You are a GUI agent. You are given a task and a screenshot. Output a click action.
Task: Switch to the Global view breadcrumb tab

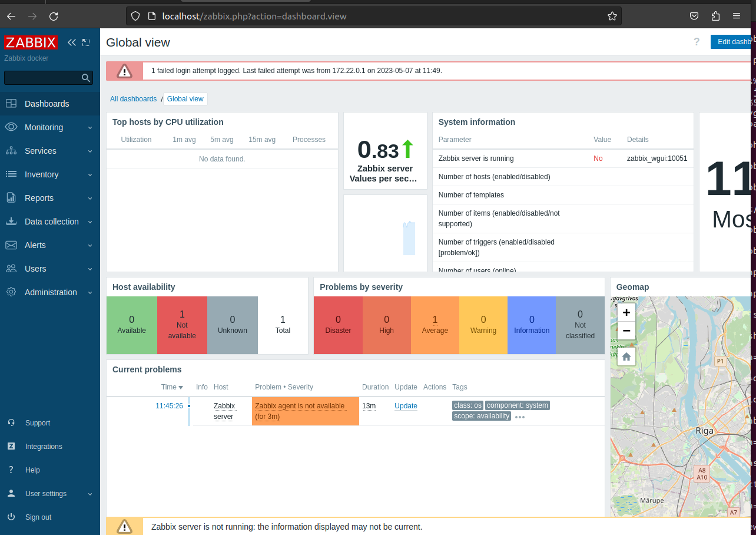[x=185, y=98]
